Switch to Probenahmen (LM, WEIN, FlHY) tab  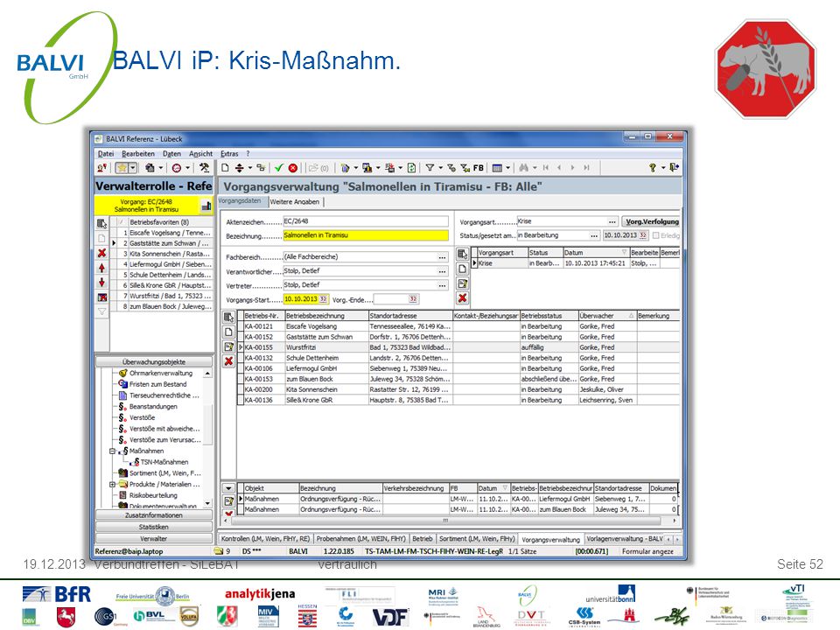click(x=360, y=538)
